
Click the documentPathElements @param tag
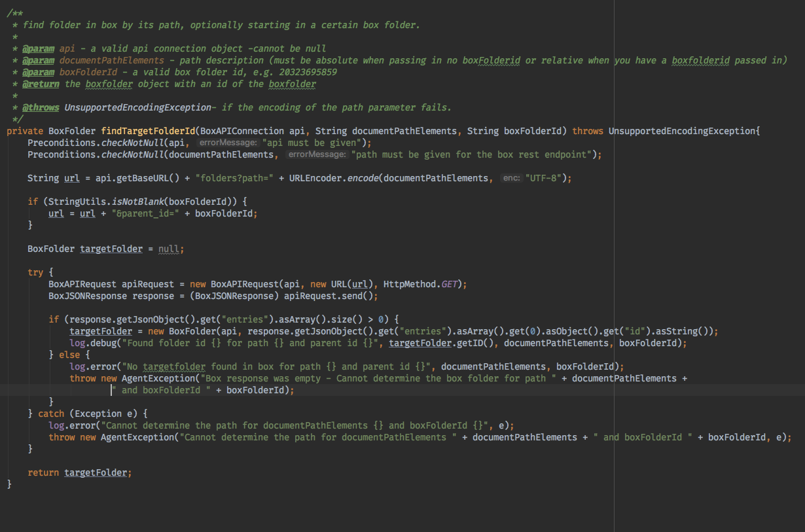point(38,60)
